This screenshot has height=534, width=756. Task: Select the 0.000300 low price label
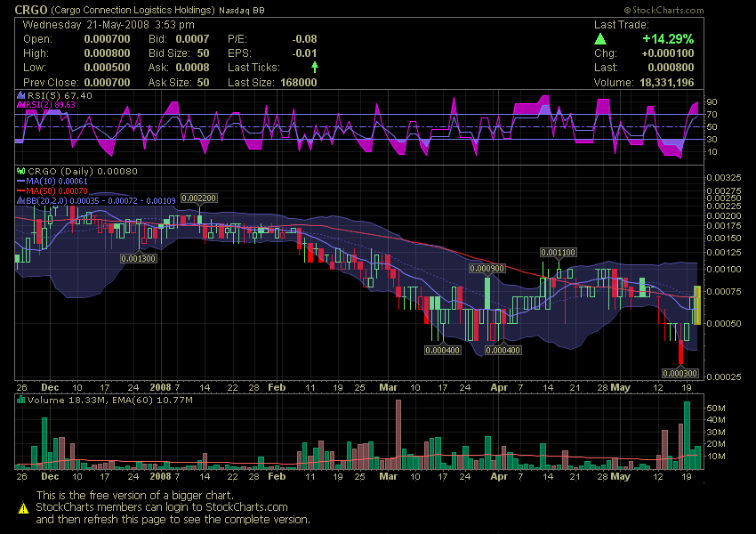(x=680, y=373)
